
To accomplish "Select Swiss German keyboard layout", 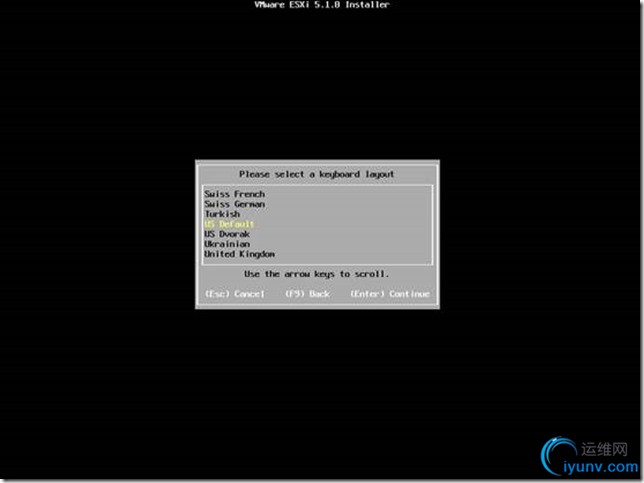I will point(235,204).
